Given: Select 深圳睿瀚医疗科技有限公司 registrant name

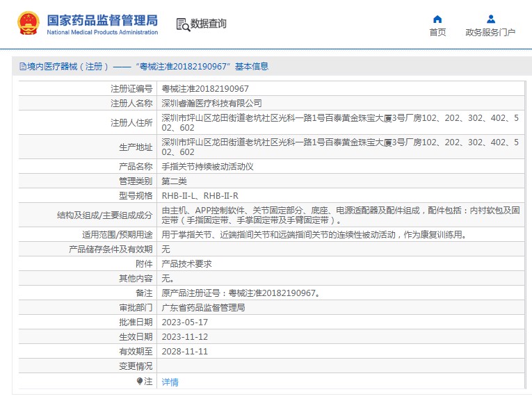Looking at the screenshot, I should point(211,104).
